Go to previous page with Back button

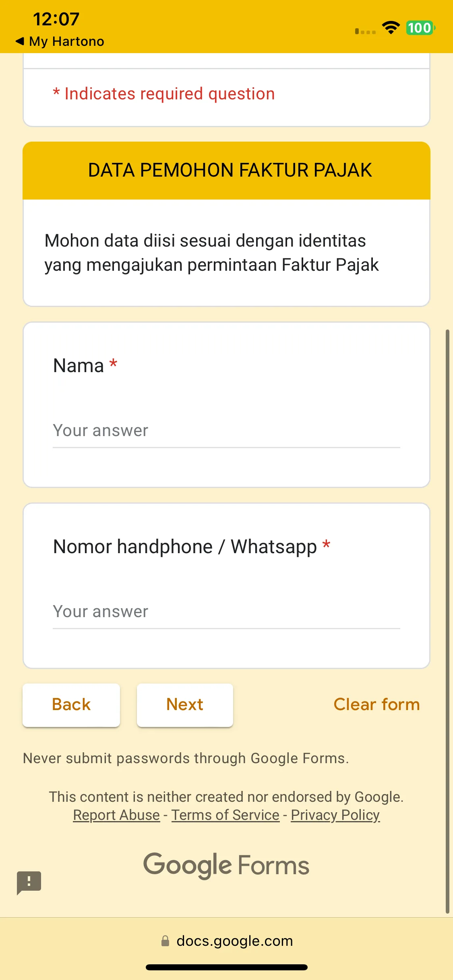click(x=71, y=705)
